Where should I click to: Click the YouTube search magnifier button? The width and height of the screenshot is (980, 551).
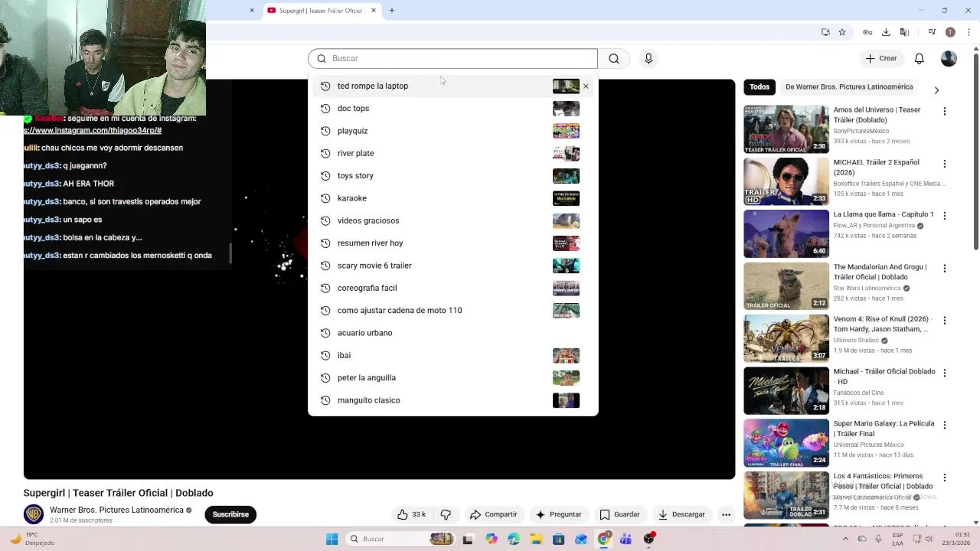[x=613, y=59]
